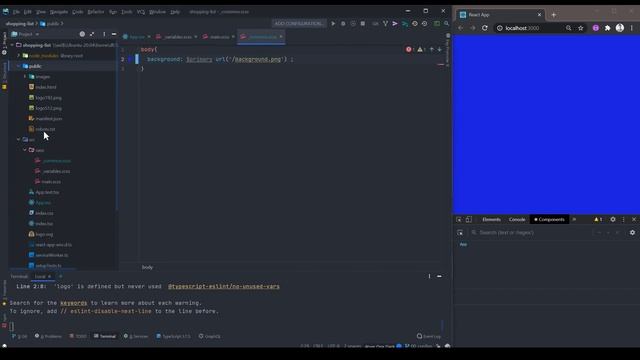Click the collapse all icon in Project panel
640x360 pixels.
point(92,34)
